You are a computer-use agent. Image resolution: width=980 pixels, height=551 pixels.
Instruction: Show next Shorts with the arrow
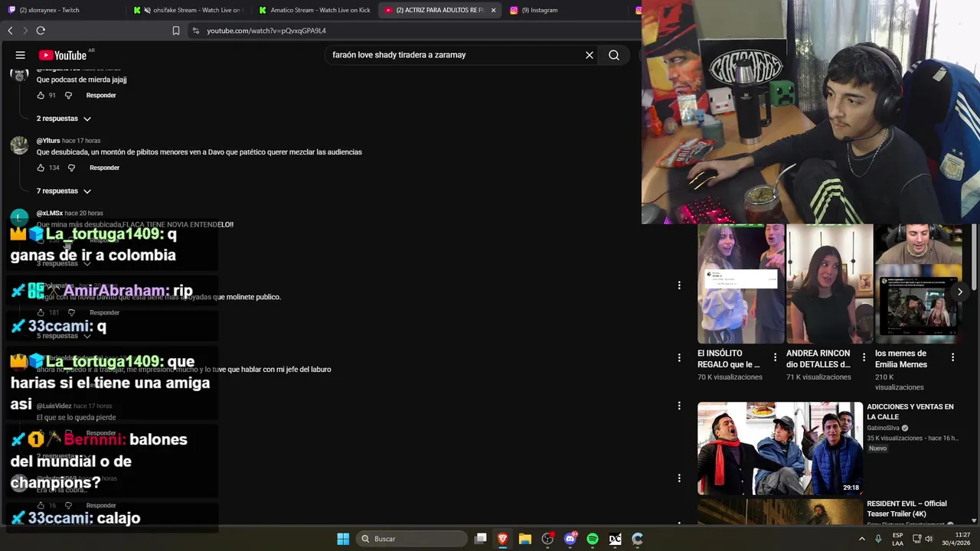959,292
